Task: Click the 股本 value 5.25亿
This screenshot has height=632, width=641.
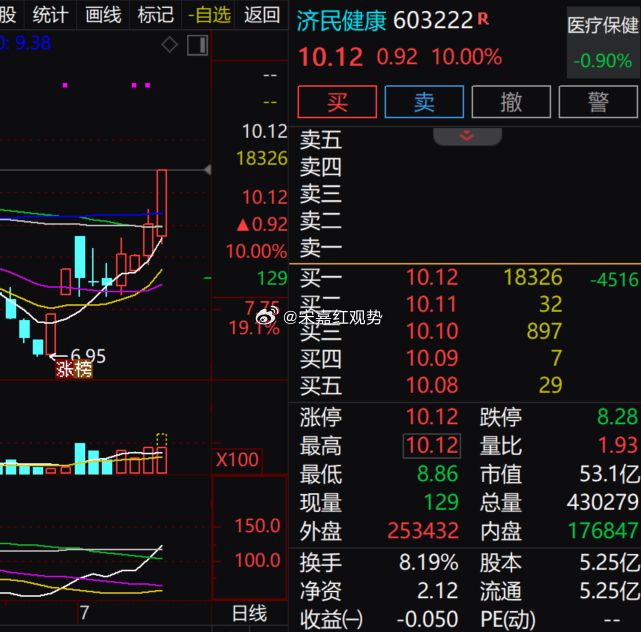Action: (610, 563)
